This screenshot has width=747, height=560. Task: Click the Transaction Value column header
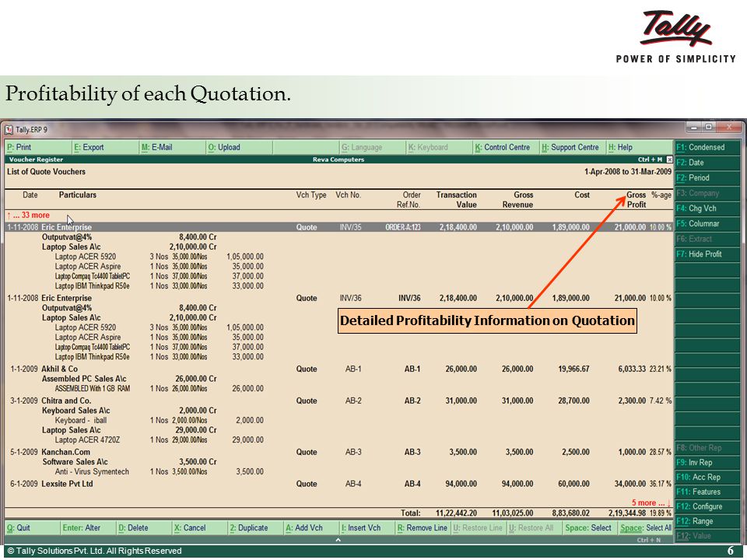pyautogui.click(x=457, y=200)
